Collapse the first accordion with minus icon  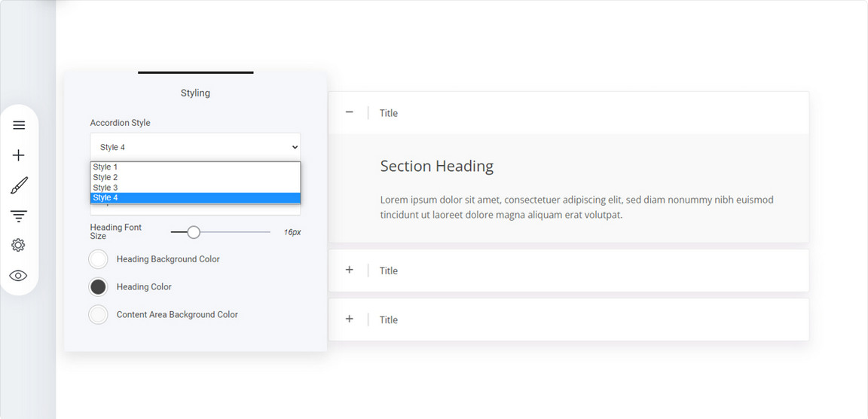pos(350,112)
